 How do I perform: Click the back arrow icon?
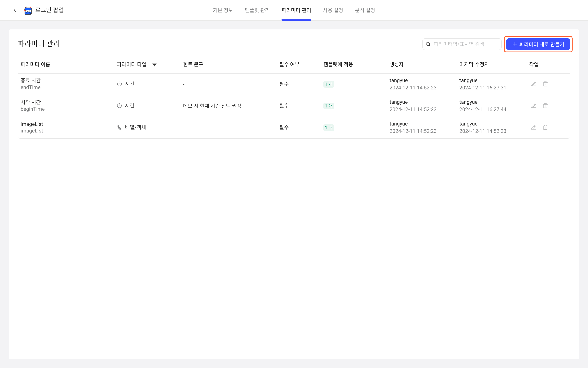[x=15, y=10]
